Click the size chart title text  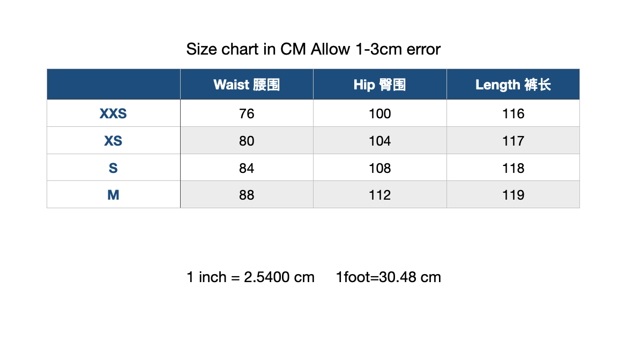313,49
